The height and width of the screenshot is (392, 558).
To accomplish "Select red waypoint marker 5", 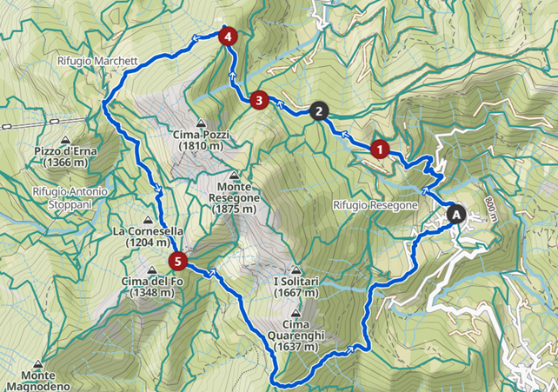I will pyautogui.click(x=178, y=262).
